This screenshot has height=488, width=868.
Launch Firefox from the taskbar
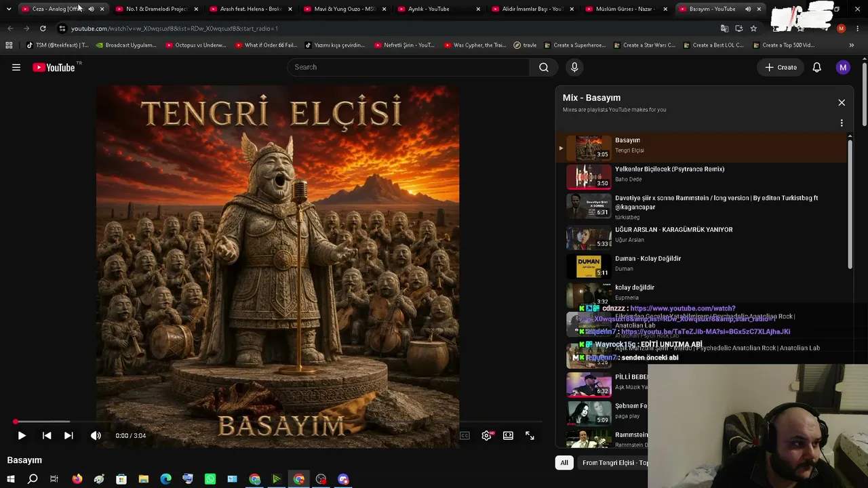click(77, 479)
